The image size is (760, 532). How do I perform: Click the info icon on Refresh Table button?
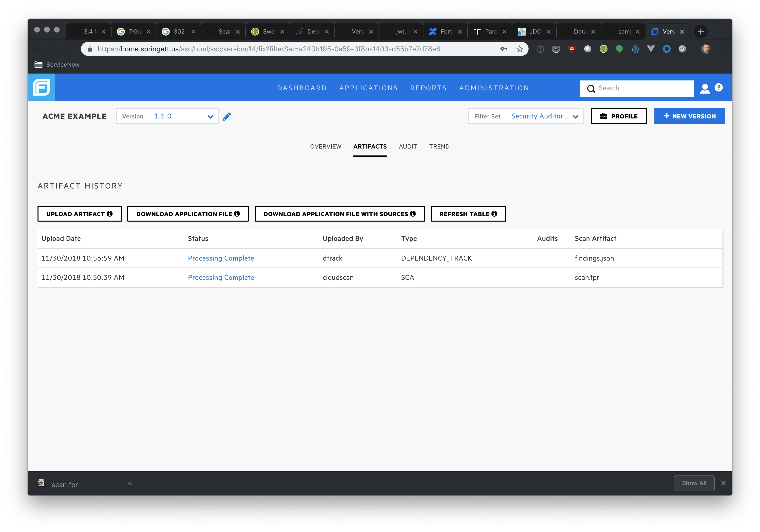point(494,213)
